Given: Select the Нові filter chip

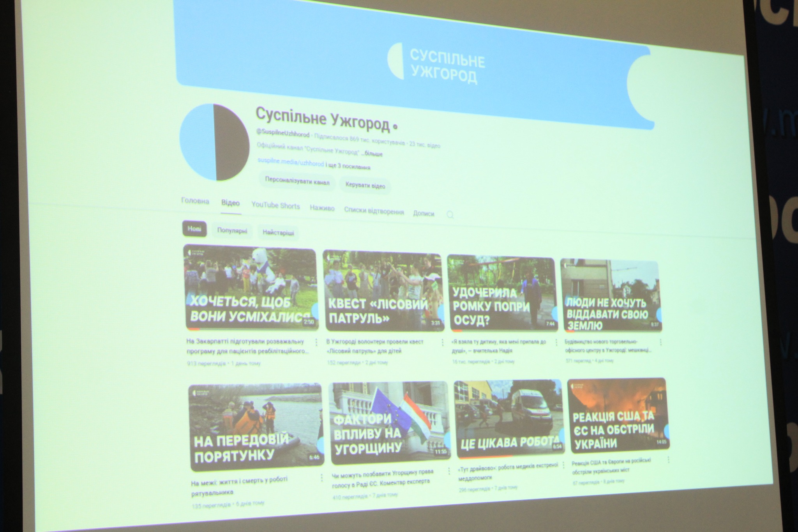Looking at the screenshot, I should [194, 229].
